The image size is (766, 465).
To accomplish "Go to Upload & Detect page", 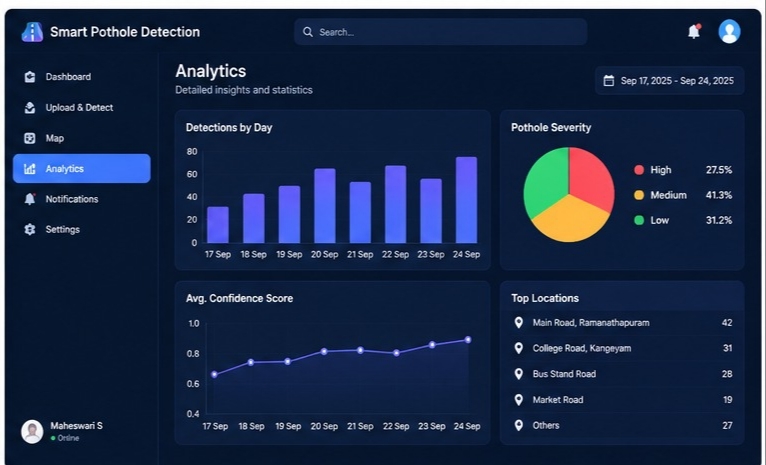I will click(x=82, y=107).
